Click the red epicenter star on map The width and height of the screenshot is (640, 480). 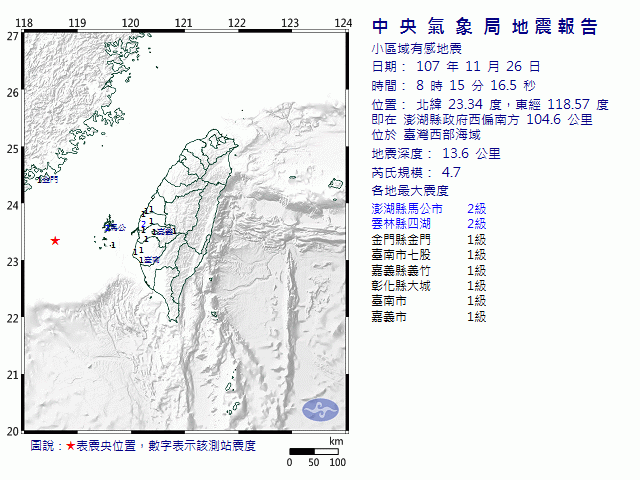[x=55, y=240]
